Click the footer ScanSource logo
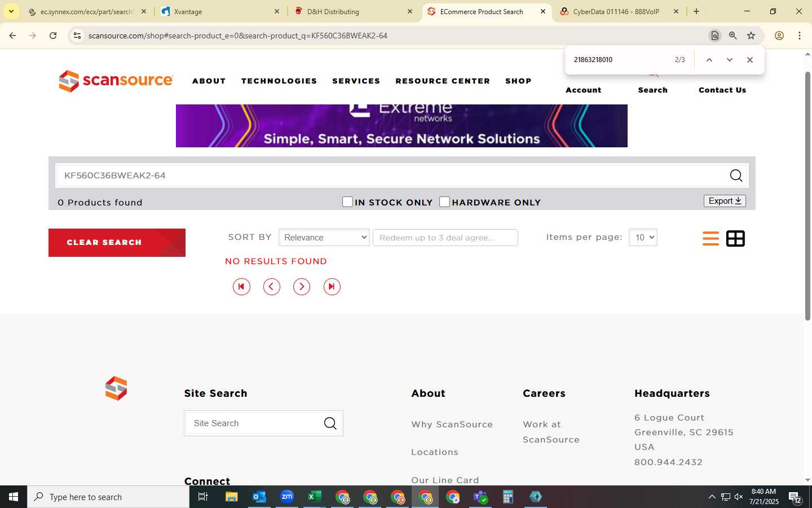The height and width of the screenshot is (508, 812). coord(116,388)
